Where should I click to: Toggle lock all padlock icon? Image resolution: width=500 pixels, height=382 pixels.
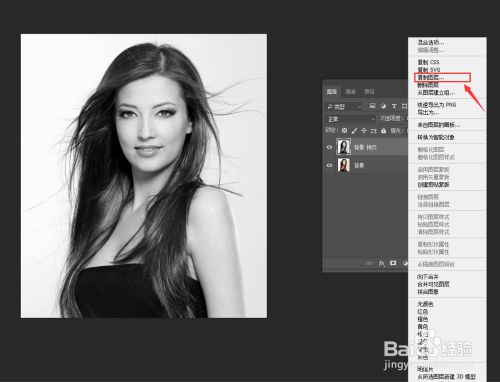384,131
